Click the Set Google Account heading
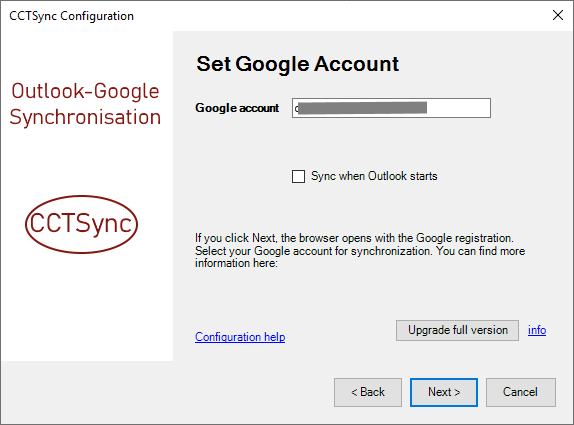This screenshot has height=425, width=574. coord(297,64)
